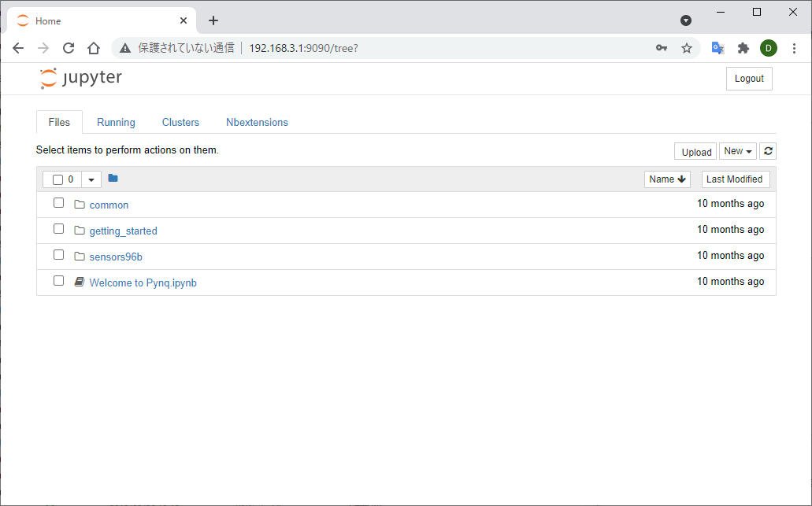812x506 pixels.
Task: Click the Jupyter logo
Action: coord(81,78)
